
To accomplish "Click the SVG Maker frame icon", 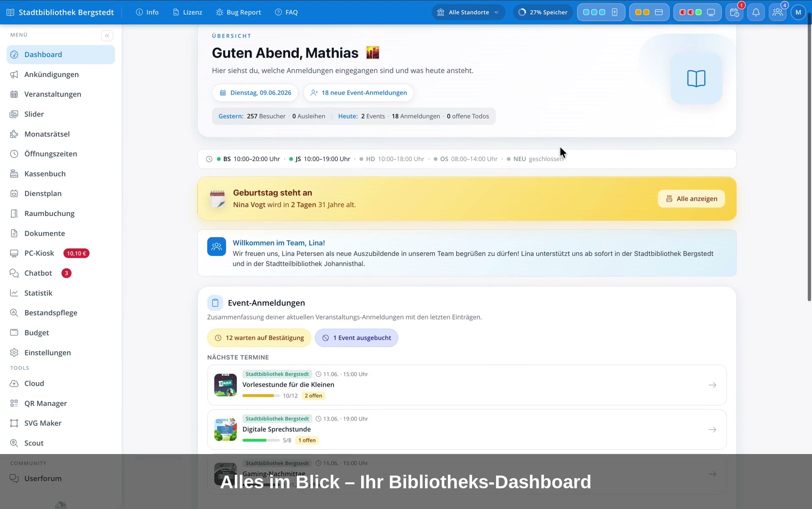I will (14, 423).
